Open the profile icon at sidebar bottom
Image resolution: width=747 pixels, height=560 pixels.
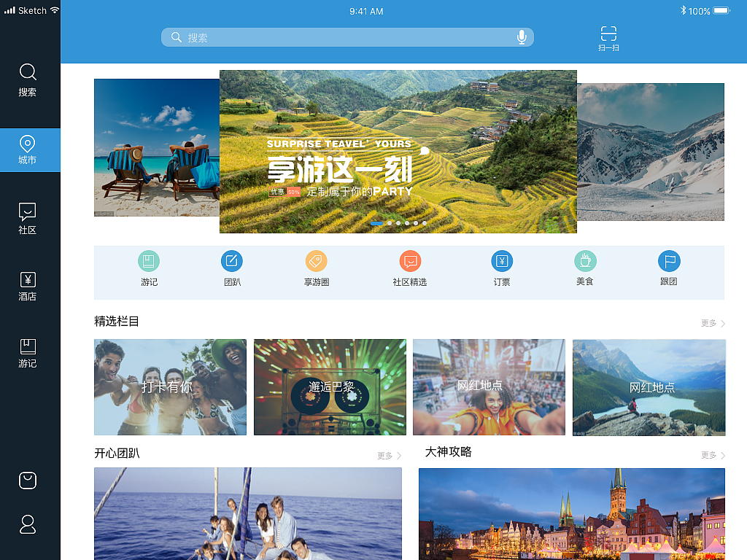(28, 524)
